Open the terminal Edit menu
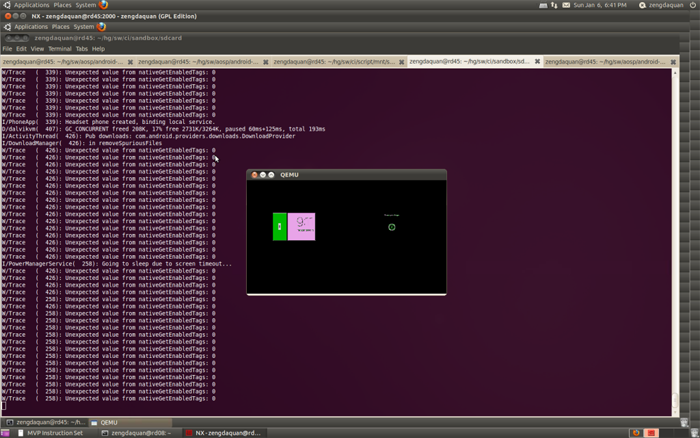Viewport: 700px width, 438px height. coord(21,49)
